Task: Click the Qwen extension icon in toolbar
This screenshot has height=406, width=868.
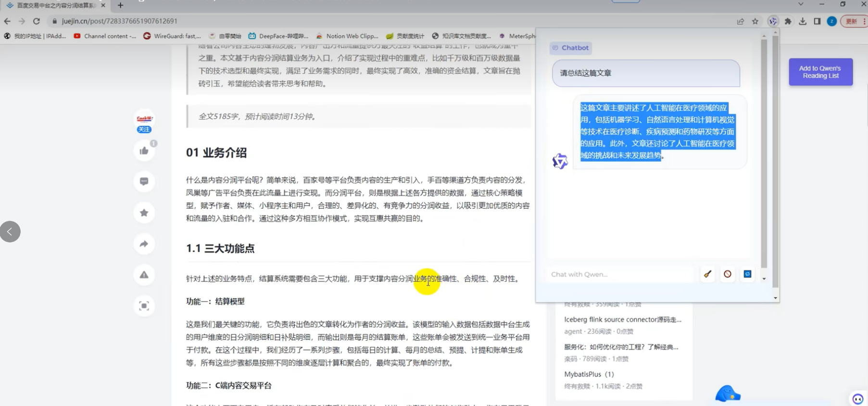Action: point(773,21)
